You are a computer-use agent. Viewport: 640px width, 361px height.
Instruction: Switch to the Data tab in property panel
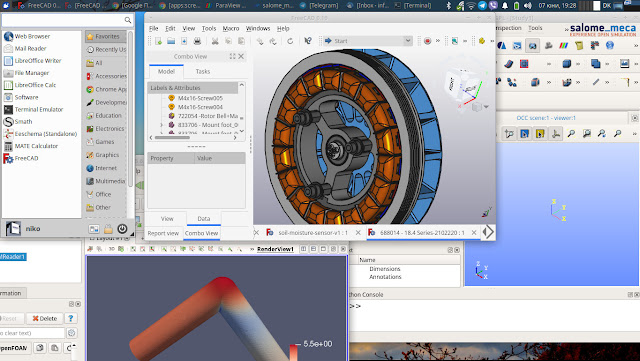tap(204, 219)
